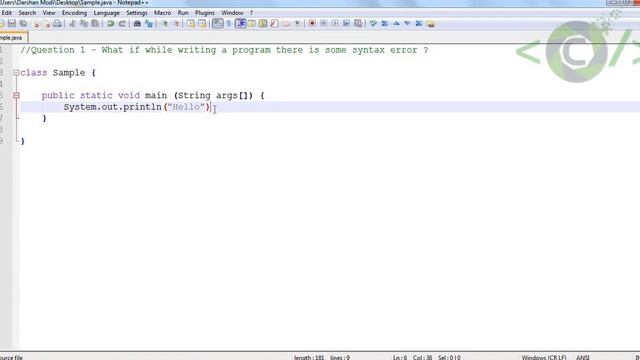Start macro recording with red dot icon
The height and width of the screenshot is (360, 640).
pos(312,24)
